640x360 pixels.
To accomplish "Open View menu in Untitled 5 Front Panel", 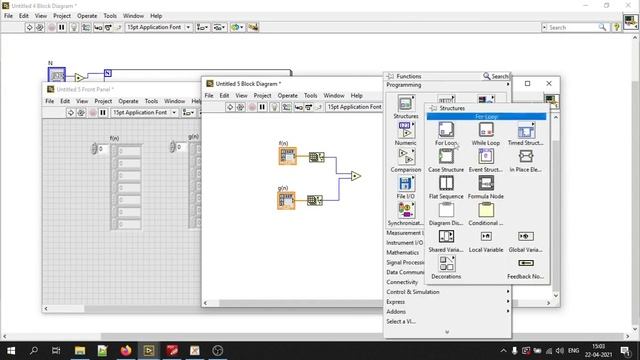I will click(x=82, y=101).
